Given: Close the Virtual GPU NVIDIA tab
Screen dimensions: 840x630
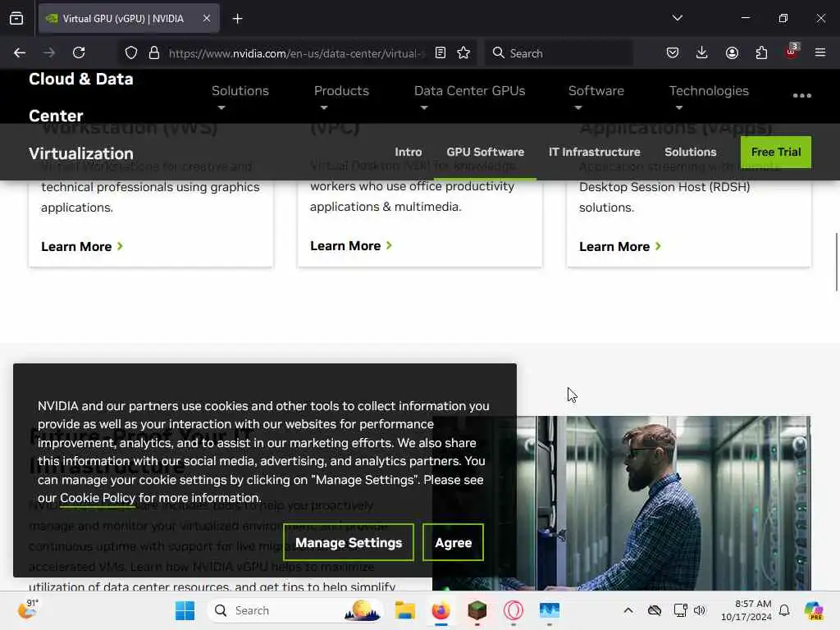Looking at the screenshot, I should [x=206, y=18].
